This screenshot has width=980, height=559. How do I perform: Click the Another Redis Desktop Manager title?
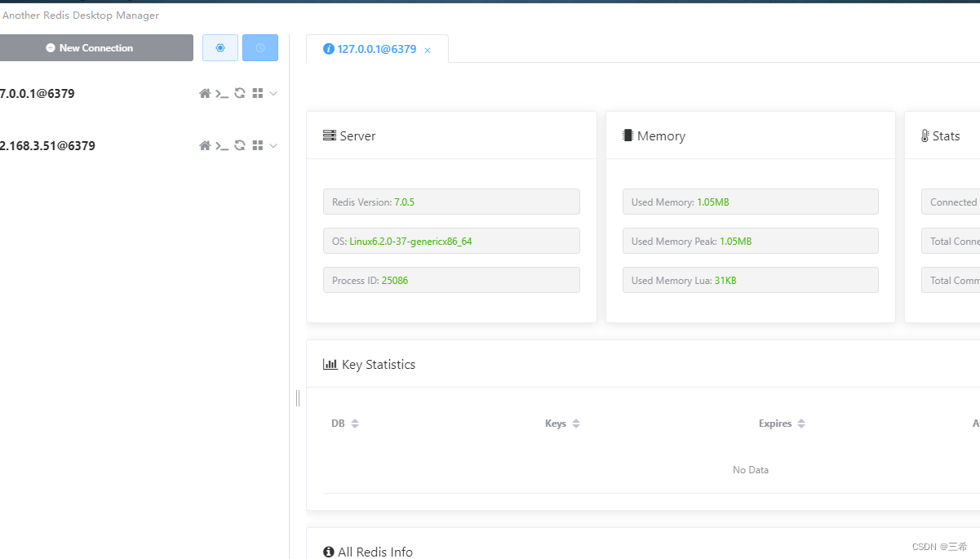[x=81, y=16]
